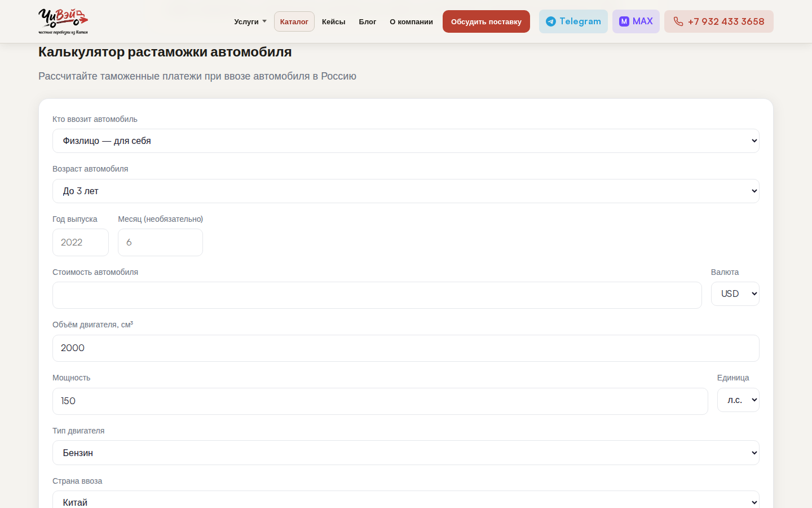Open the Тип двигателя dropdown

(x=406, y=453)
